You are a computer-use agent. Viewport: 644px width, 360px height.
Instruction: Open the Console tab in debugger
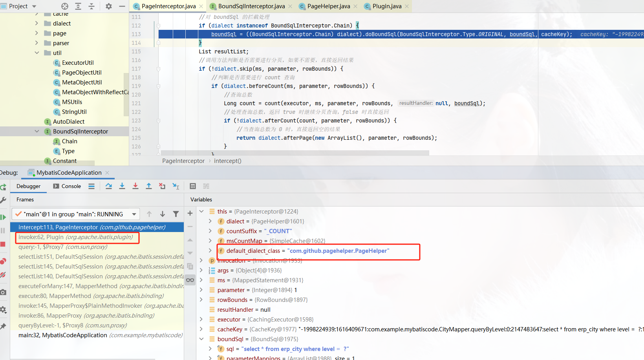tap(67, 186)
